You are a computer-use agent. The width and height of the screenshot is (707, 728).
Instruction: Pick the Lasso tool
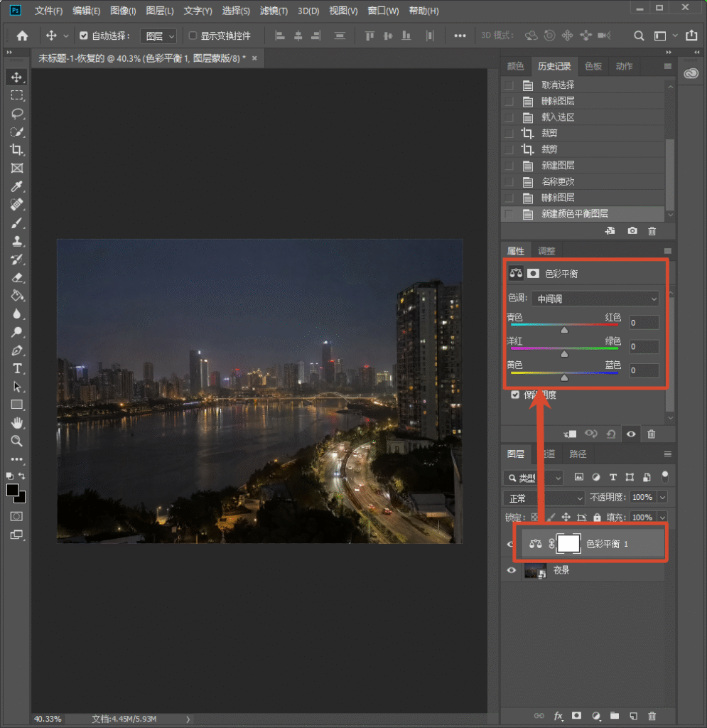pos(17,114)
